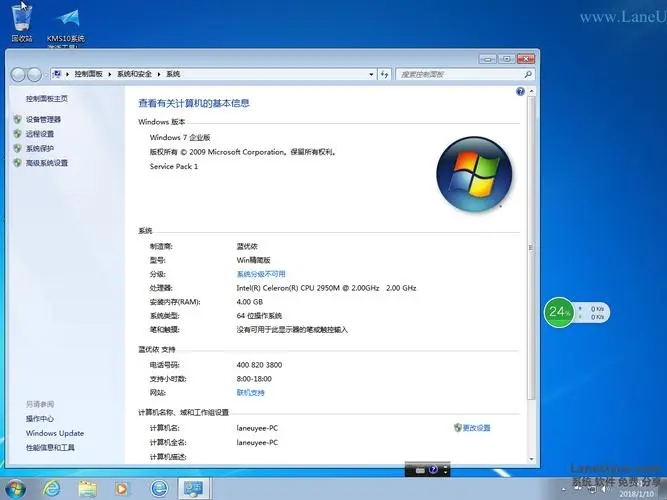Click the tray speaker volume icon
Viewport: 667px width, 500px height.
[604, 489]
